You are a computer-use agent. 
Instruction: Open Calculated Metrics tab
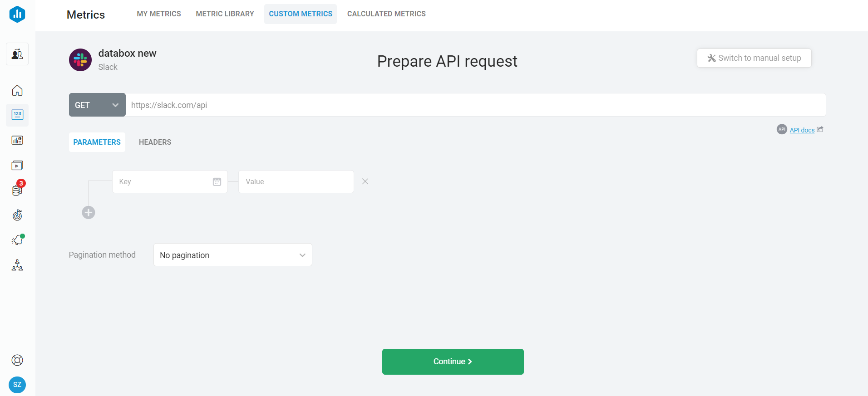386,14
